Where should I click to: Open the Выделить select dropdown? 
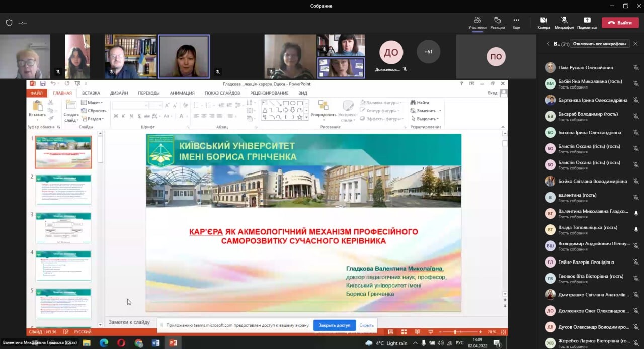coord(425,119)
